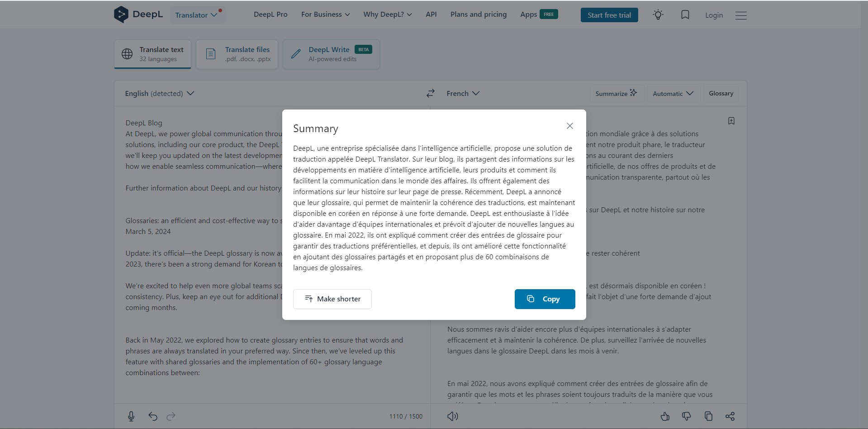868x429 pixels.
Task: Open the French target language dropdown
Action: click(x=463, y=93)
